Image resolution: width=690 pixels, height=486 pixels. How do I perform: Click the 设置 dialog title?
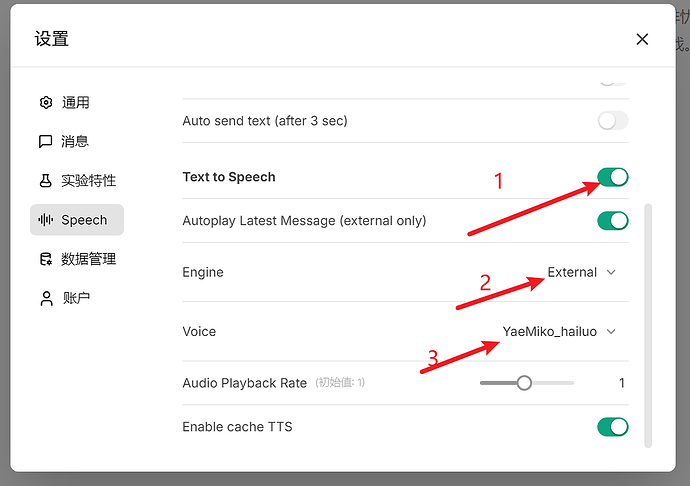point(51,39)
